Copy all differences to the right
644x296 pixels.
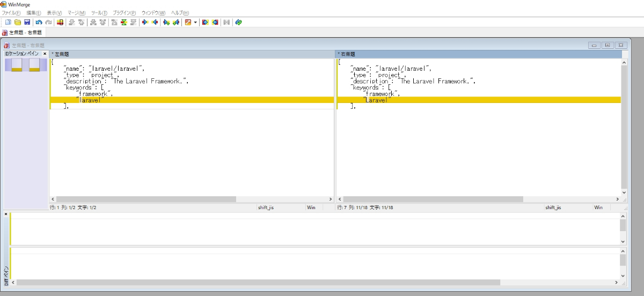[205, 22]
